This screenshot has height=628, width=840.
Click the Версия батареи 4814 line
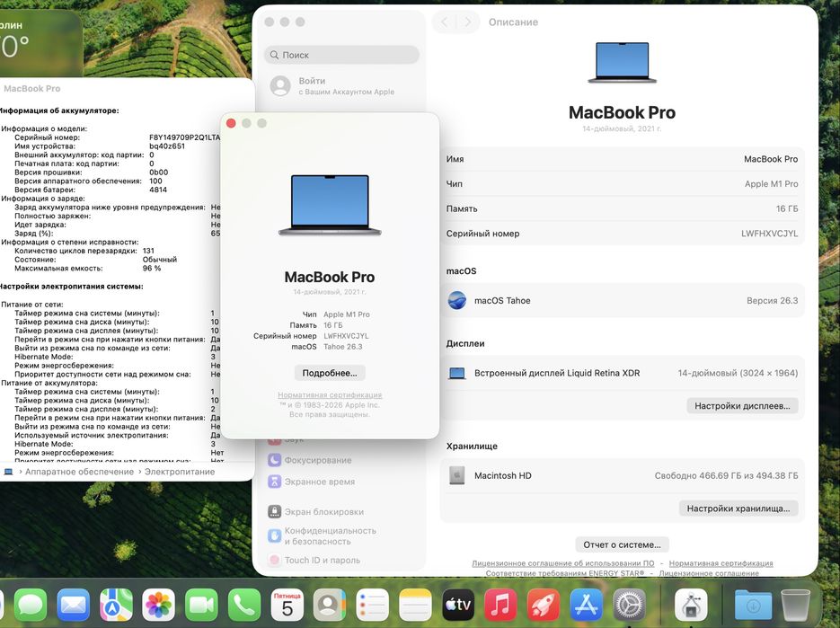(91, 190)
